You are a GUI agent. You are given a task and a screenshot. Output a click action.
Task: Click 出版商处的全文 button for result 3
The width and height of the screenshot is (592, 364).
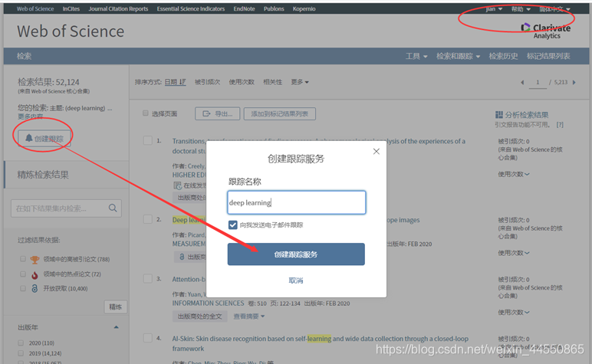click(199, 316)
